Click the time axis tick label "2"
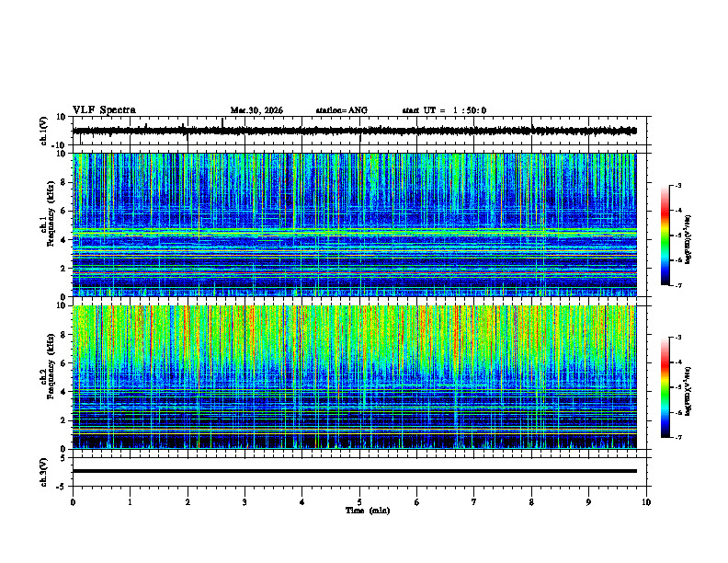 point(188,502)
